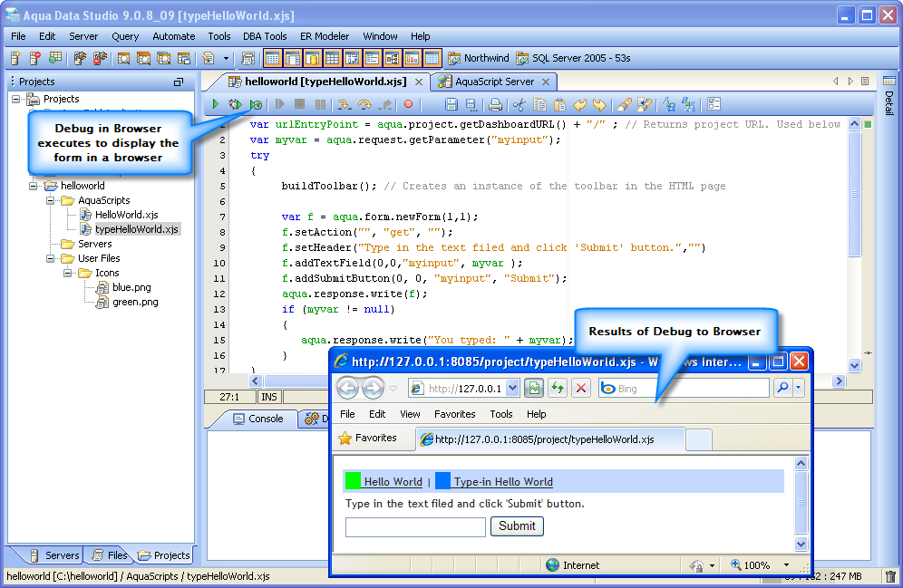
Task: Click the text input field in browser form
Action: click(415, 527)
